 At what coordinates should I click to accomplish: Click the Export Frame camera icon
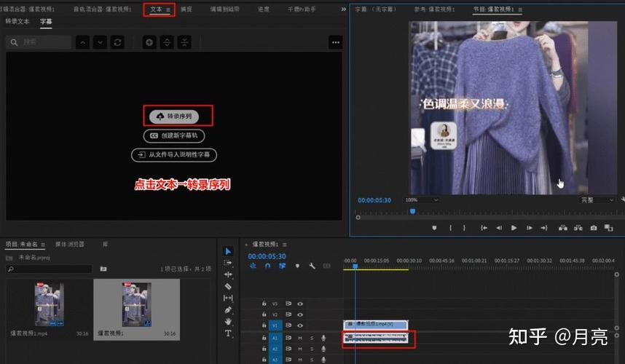(594, 228)
